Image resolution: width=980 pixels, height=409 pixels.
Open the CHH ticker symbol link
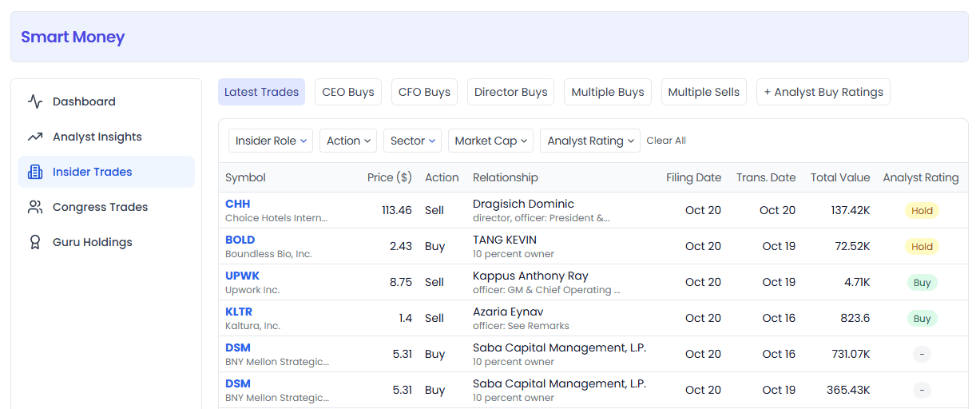(237, 204)
